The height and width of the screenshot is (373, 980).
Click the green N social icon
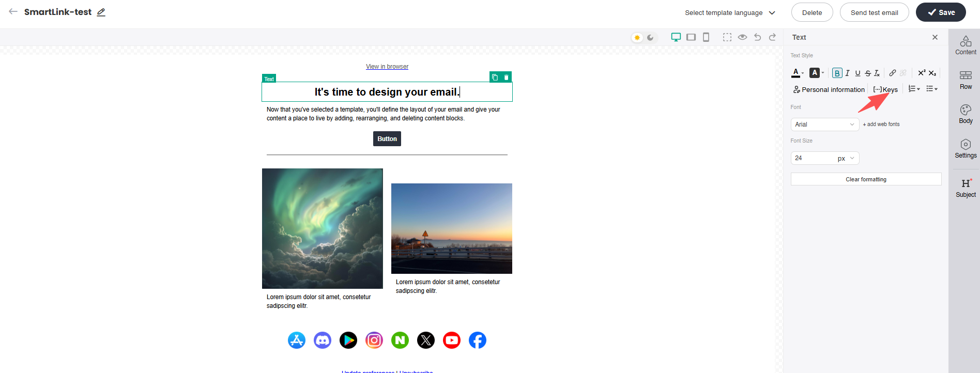400,340
